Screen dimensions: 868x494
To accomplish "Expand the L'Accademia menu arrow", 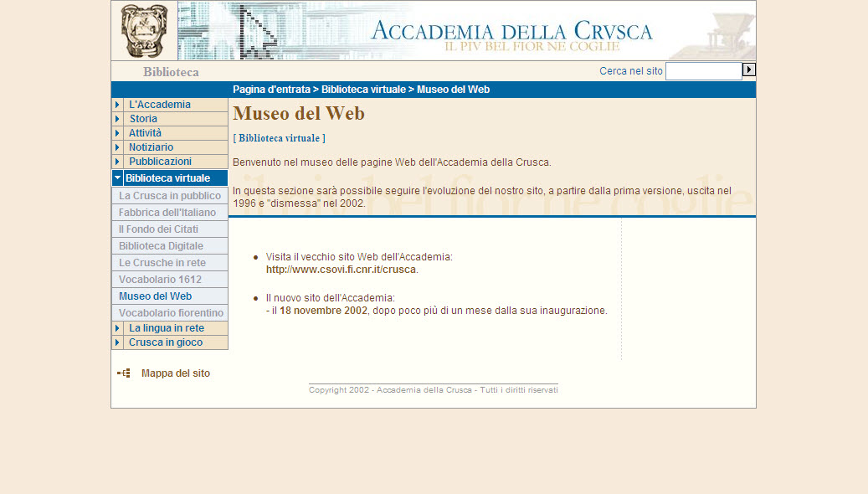I will point(117,104).
